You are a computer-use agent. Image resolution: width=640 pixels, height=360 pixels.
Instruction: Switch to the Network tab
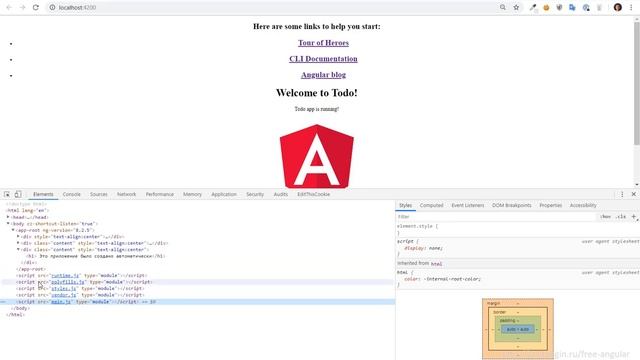(x=127, y=194)
